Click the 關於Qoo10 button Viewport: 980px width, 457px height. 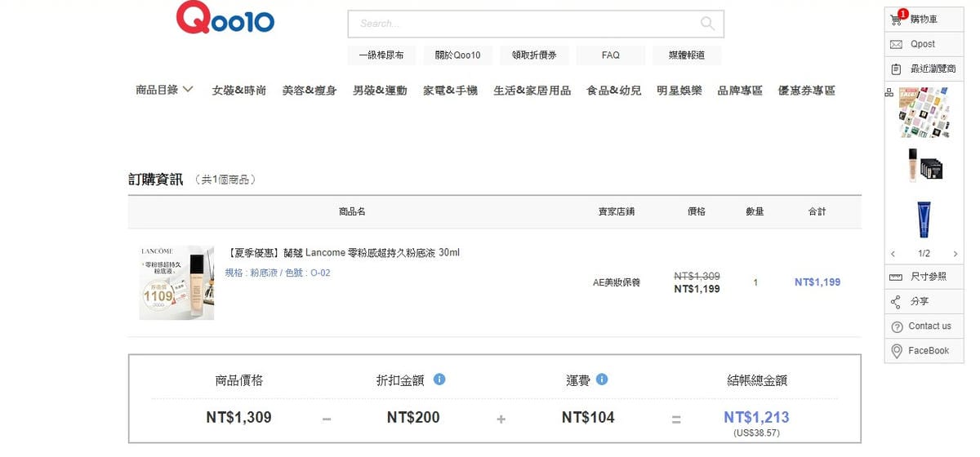click(457, 55)
